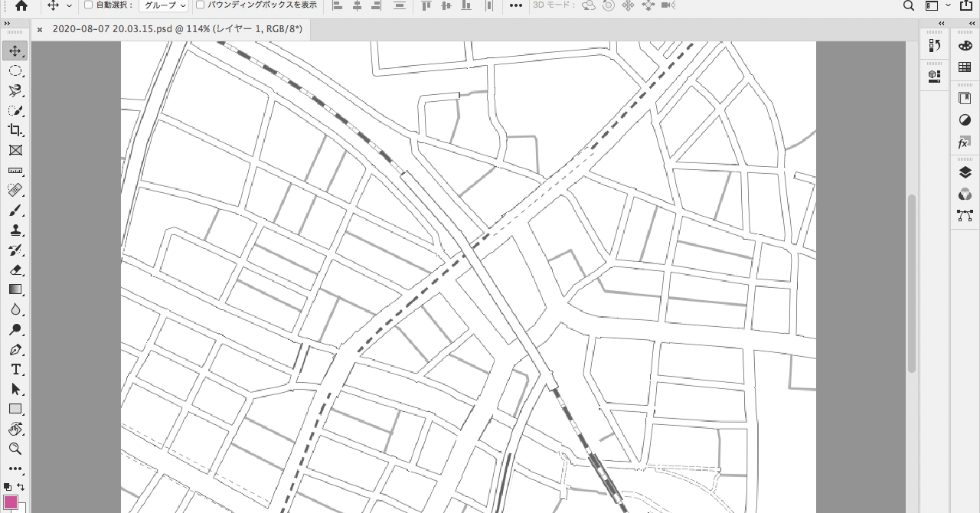The height and width of the screenshot is (513, 980).
Task: Select the Frame tool
Action: (15, 150)
